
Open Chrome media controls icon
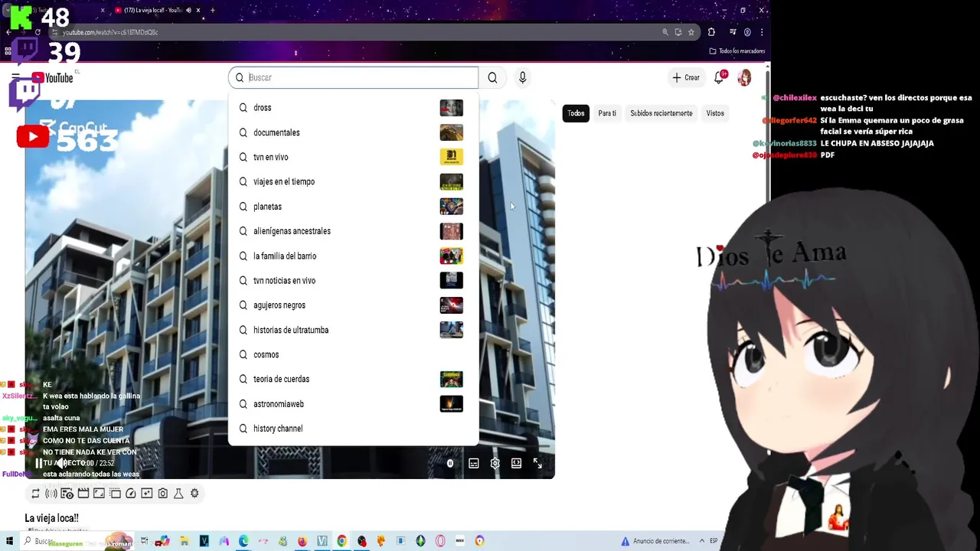733,32
